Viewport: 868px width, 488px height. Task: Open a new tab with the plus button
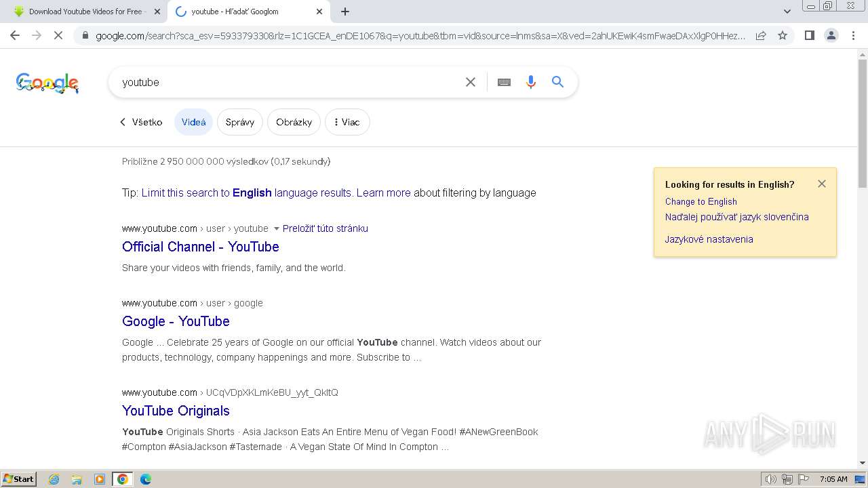click(x=345, y=12)
